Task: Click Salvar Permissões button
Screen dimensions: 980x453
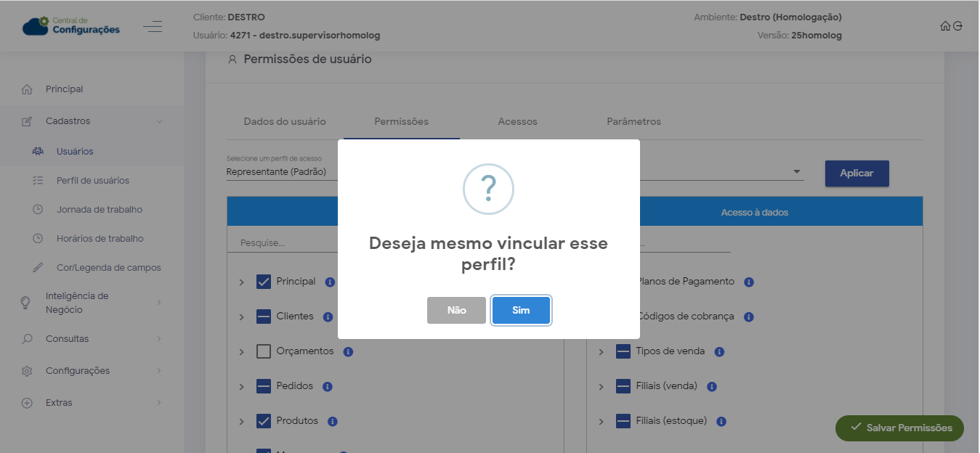Action: pyautogui.click(x=899, y=428)
